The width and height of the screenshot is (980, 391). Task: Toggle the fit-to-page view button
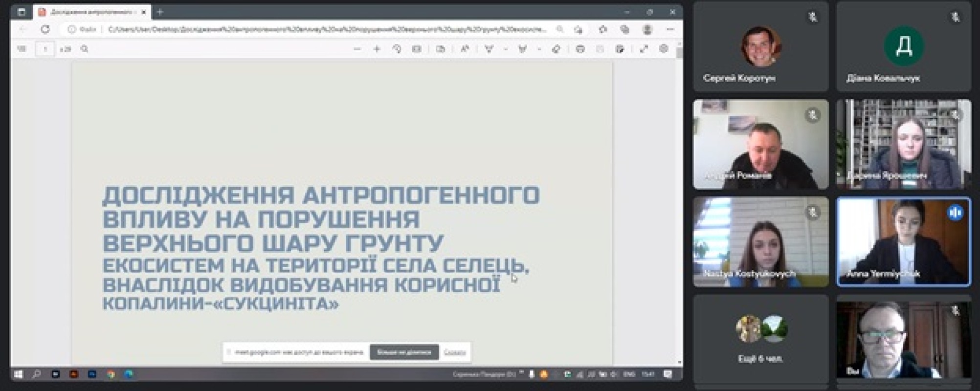[x=417, y=49]
